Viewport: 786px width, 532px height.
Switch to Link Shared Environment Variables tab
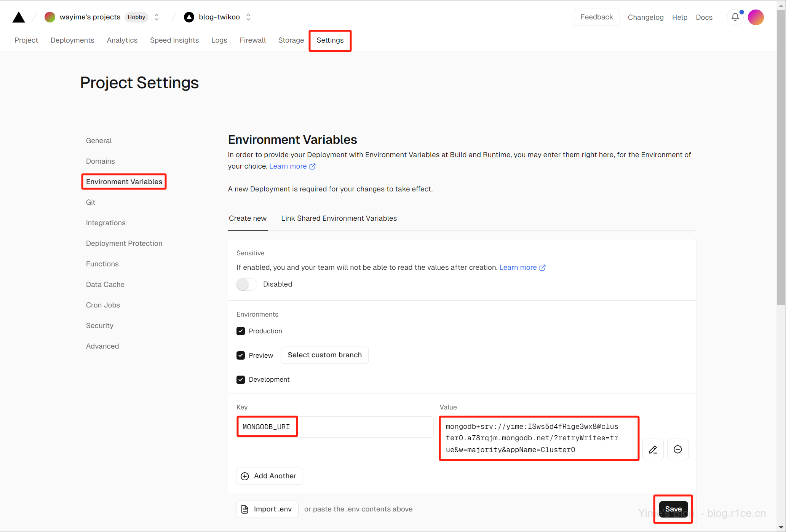point(339,218)
